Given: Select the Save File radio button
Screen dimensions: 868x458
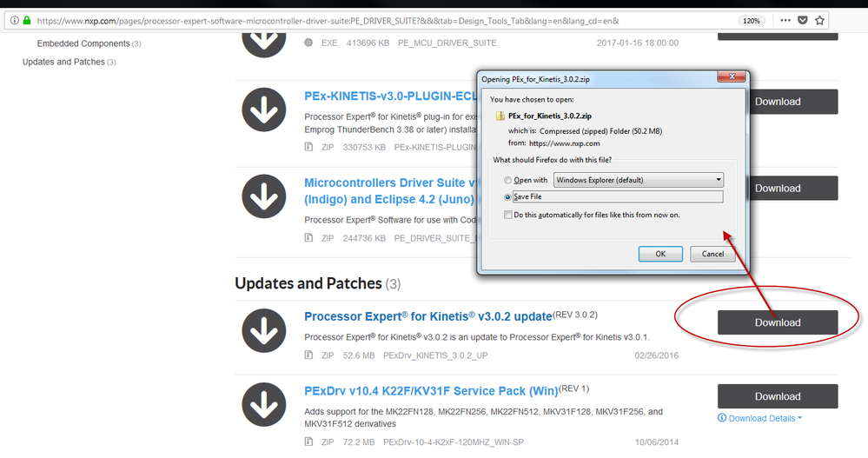Looking at the screenshot, I should [507, 196].
